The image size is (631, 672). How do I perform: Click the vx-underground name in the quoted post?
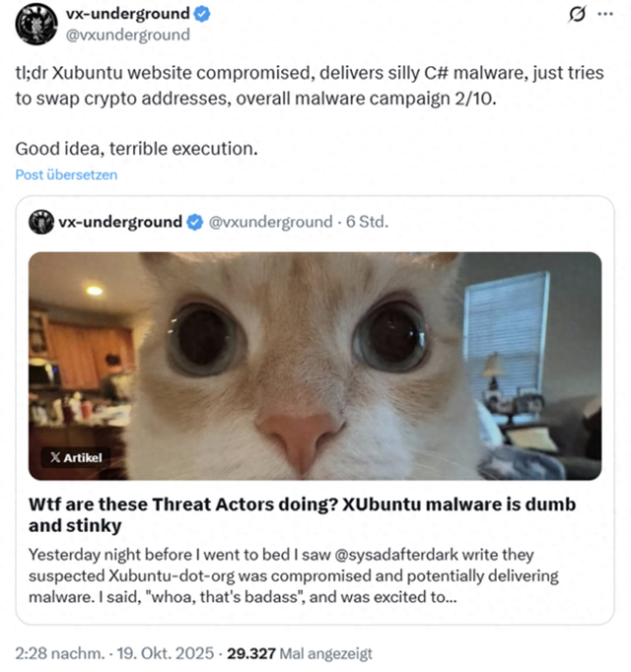[x=120, y=222]
